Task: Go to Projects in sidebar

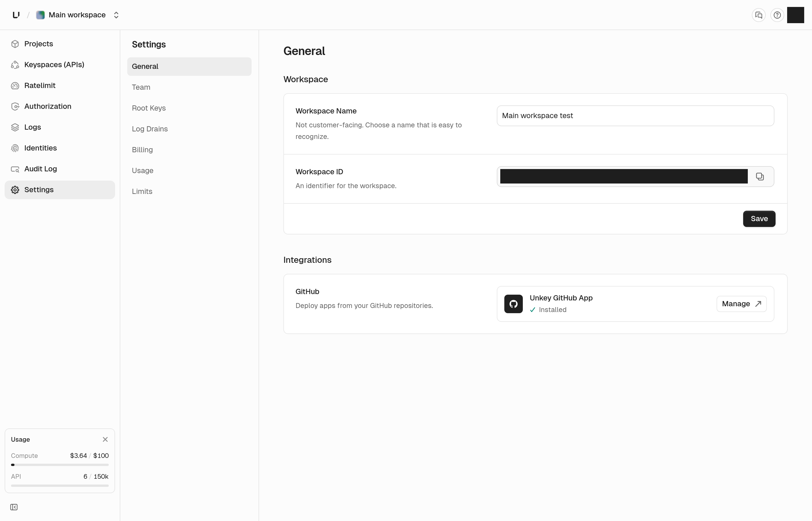Action: pos(60,44)
